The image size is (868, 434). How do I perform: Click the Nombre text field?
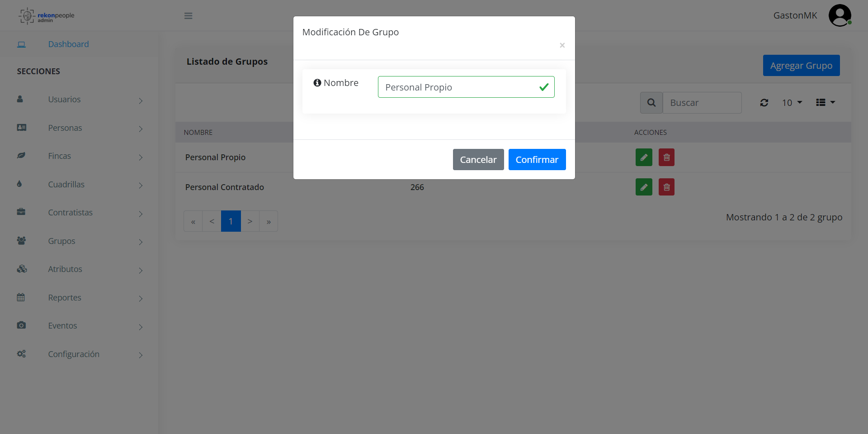tap(466, 87)
